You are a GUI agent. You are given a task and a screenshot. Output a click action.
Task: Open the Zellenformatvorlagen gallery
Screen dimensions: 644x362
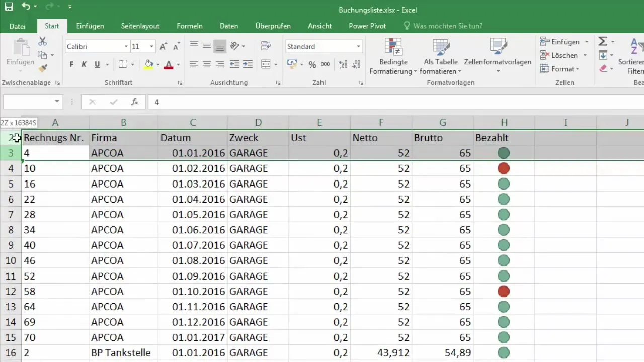(498, 56)
